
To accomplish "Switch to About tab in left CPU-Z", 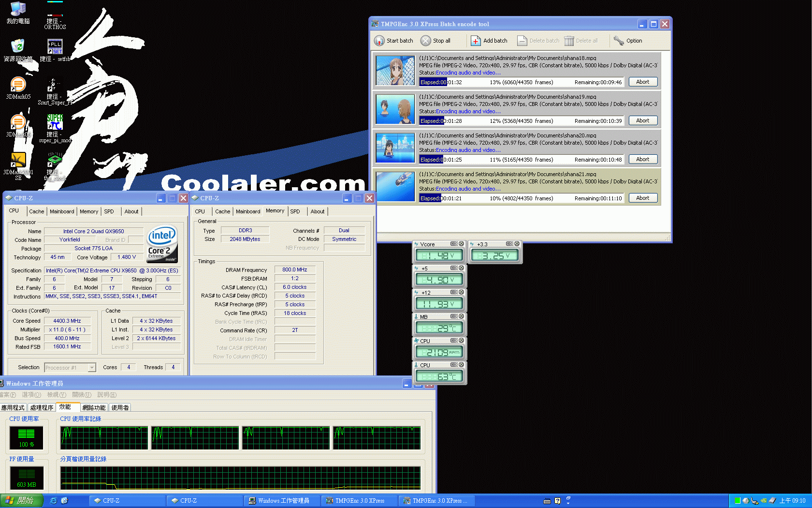I will pos(131,211).
